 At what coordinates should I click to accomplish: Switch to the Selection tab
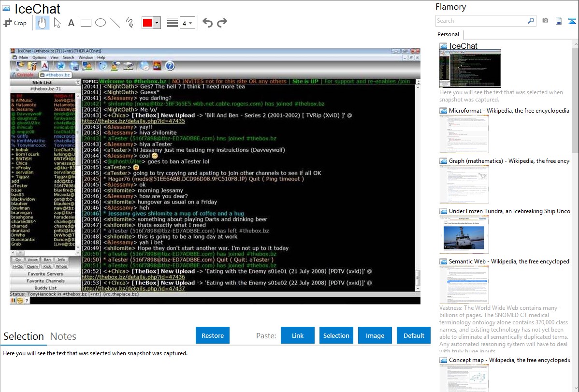[x=24, y=336]
